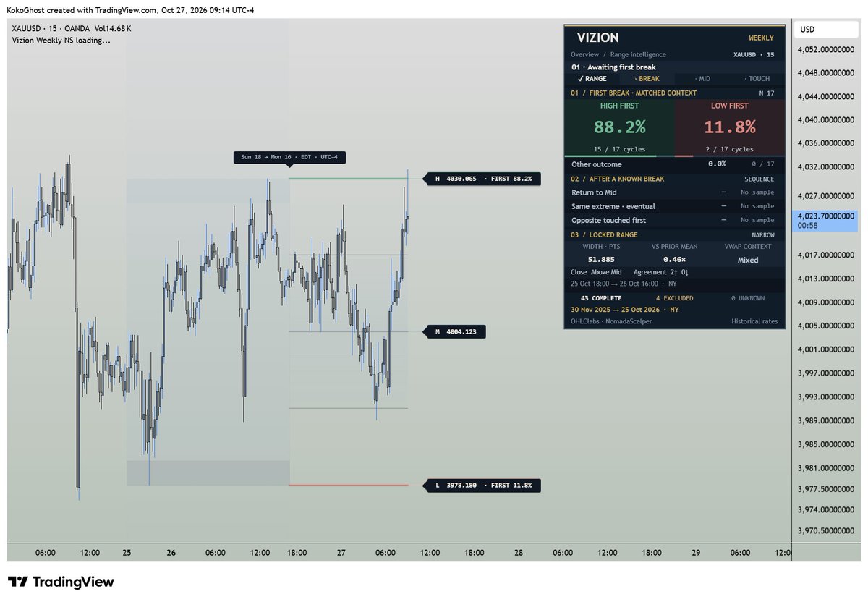Click the red low line on the chart
The image size is (868, 602).
(348, 485)
